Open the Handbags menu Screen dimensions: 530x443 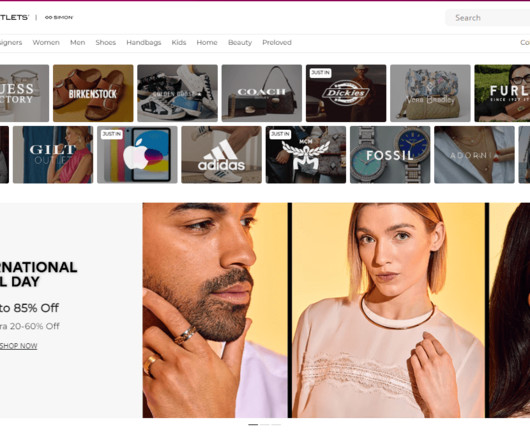144,43
